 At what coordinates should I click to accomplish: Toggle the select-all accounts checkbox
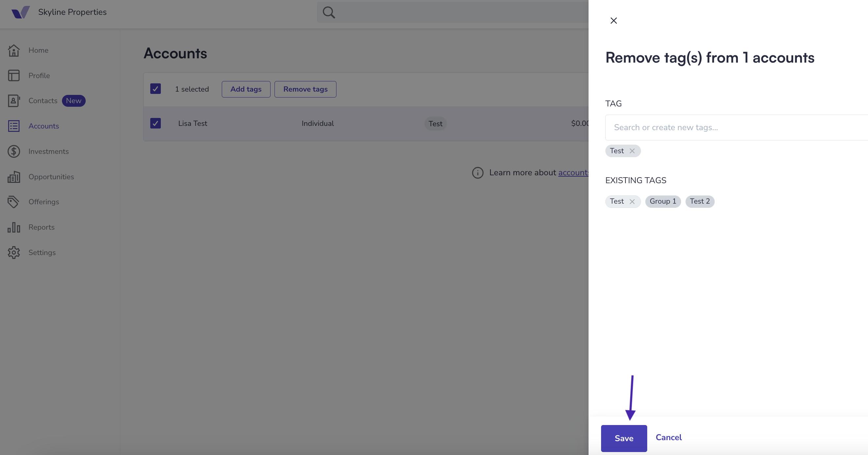coord(155,89)
